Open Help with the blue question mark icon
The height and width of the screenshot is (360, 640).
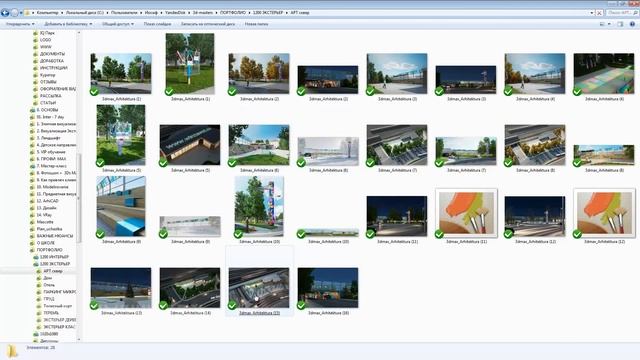pyautogui.click(x=632, y=24)
